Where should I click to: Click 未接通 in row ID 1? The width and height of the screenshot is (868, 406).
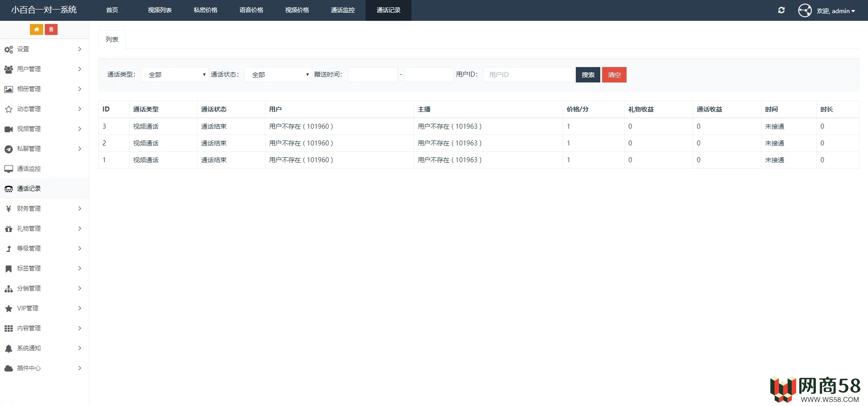click(775, 160)
